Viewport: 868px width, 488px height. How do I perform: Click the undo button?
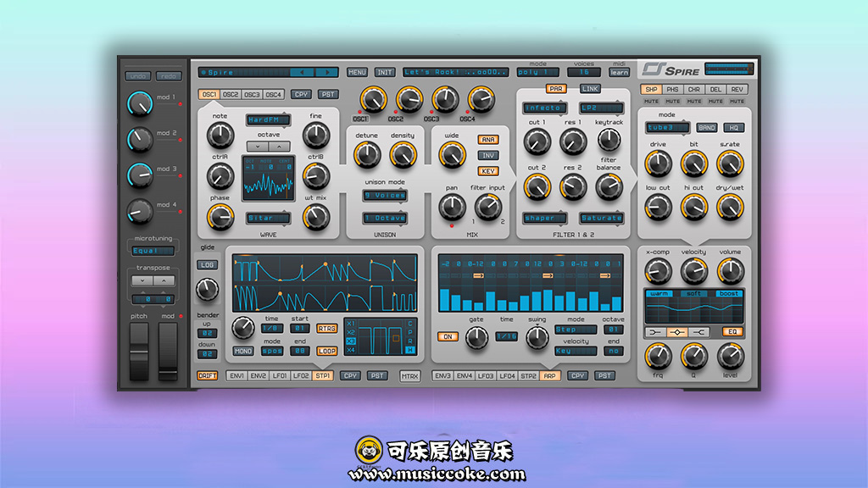pos(138,75)
